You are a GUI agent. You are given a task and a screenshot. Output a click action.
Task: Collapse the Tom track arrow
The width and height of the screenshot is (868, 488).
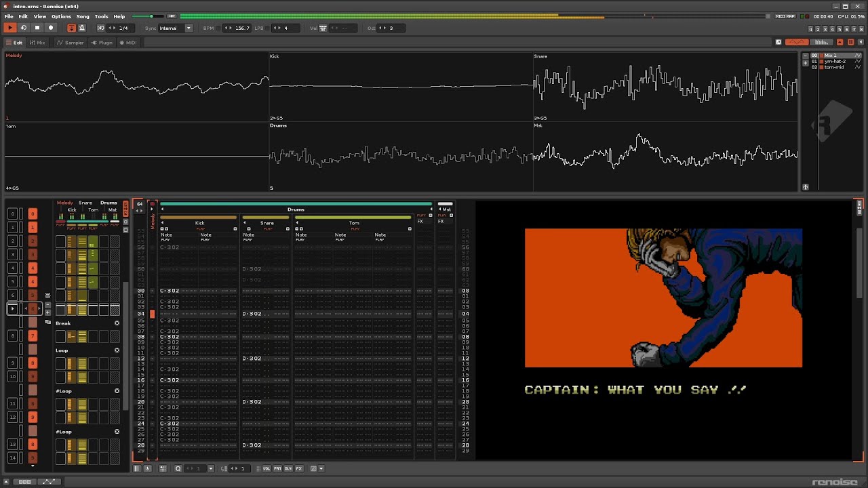296,223
